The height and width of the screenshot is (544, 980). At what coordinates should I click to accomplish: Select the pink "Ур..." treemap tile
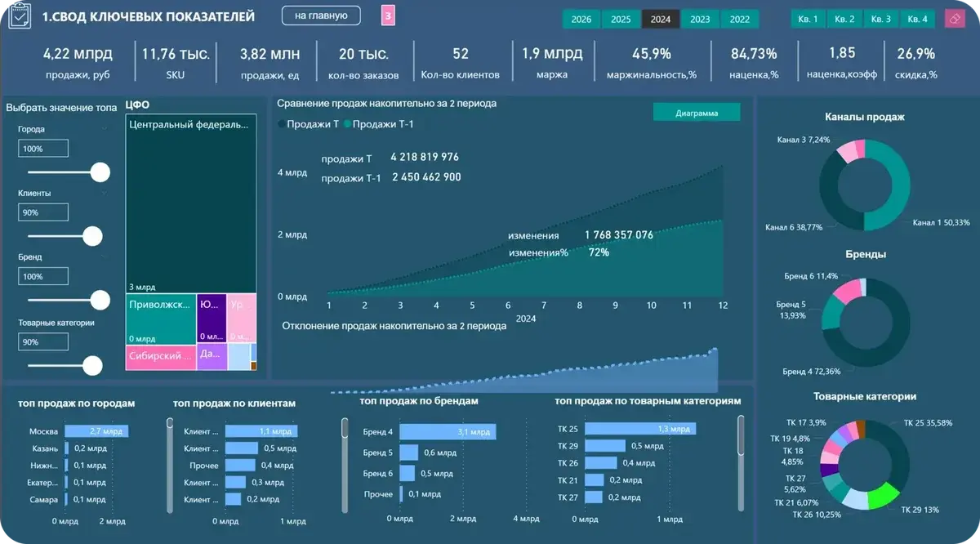coord(242,319)
